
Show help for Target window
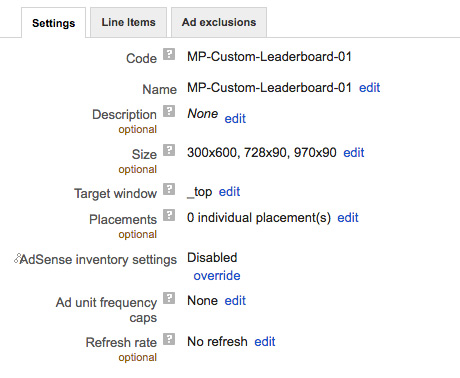click(169, 189)
